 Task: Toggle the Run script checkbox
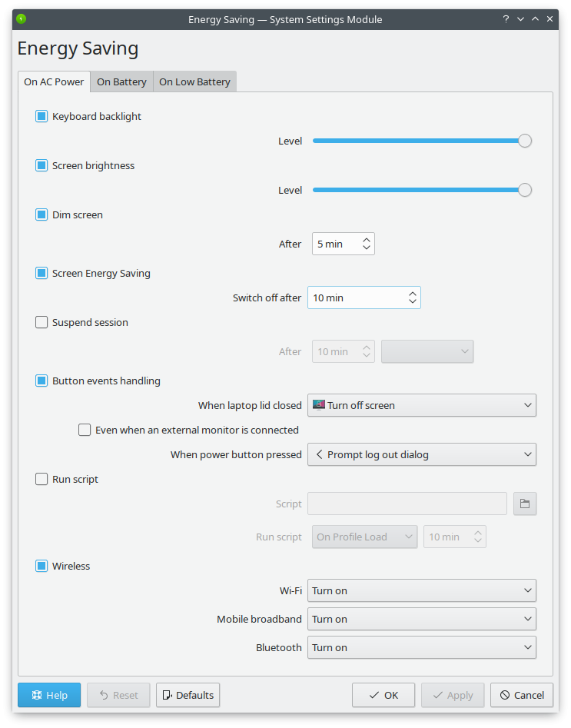tap(41, 480)
